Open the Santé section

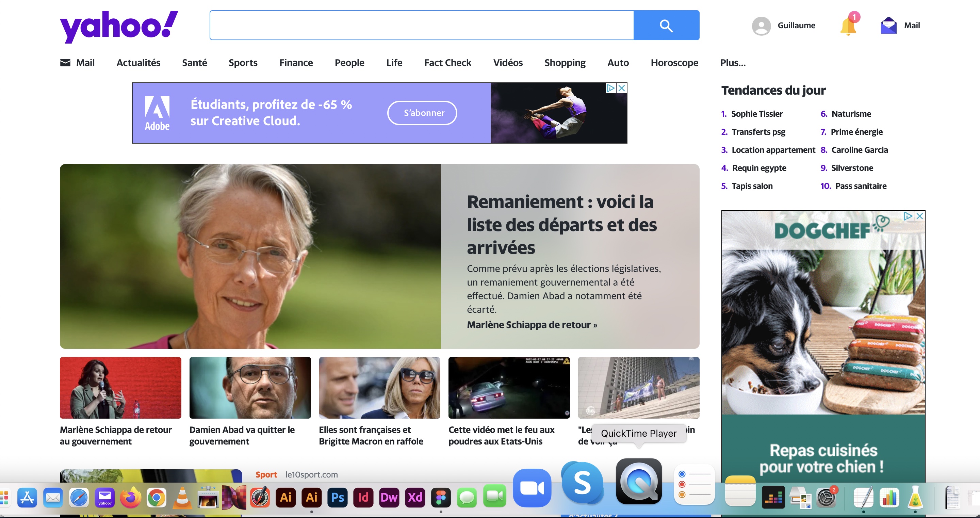pyautogui.click(x=194, y=63)
